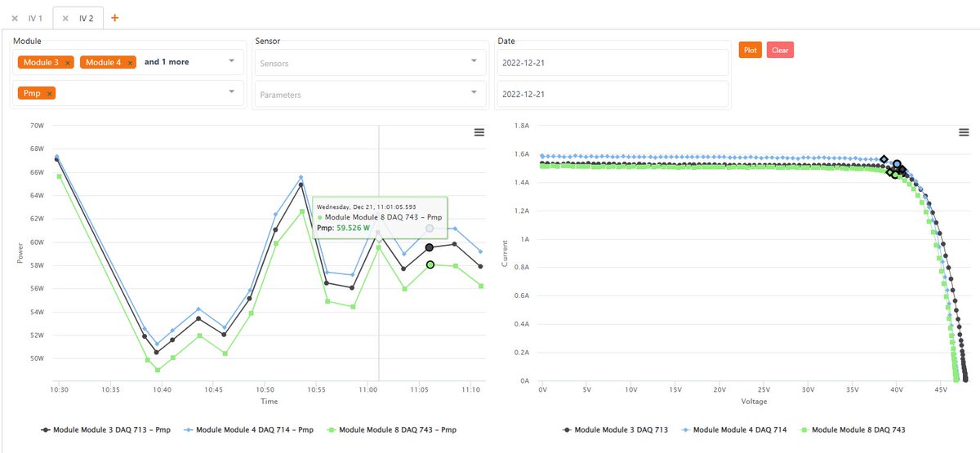Expand the Pmp parameter dropdown arrow
The height and width of the screenshot is (453, 980).
[x=232, y=92]
